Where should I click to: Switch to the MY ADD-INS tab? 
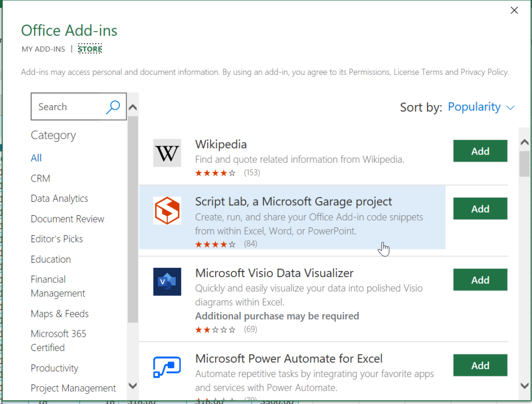(43, 48)
